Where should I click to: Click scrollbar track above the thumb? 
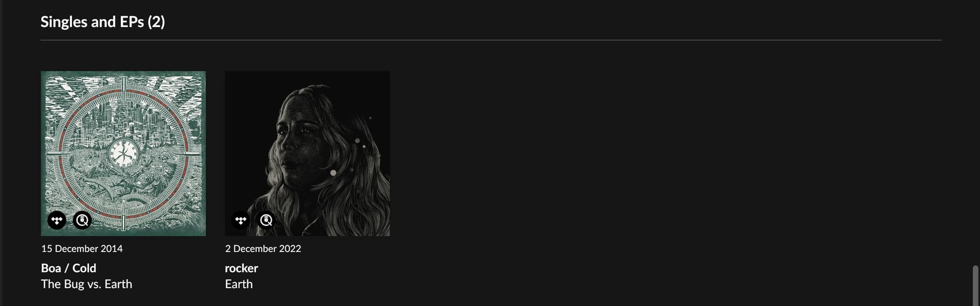coord(976,133)
